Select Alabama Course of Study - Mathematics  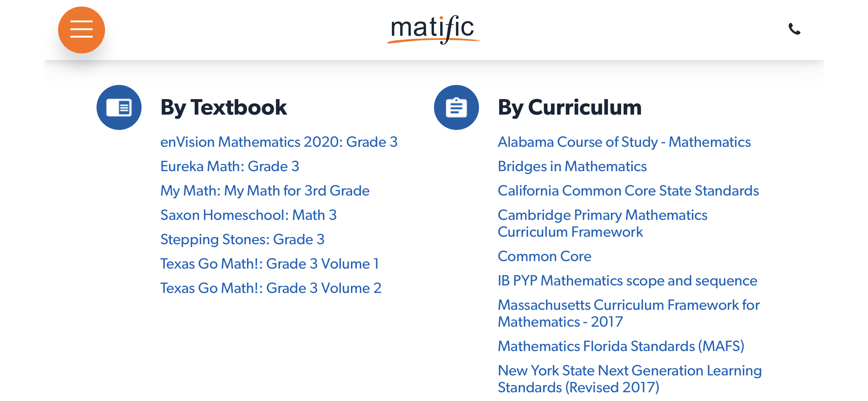pyautogui.click(x=624, y=142)
